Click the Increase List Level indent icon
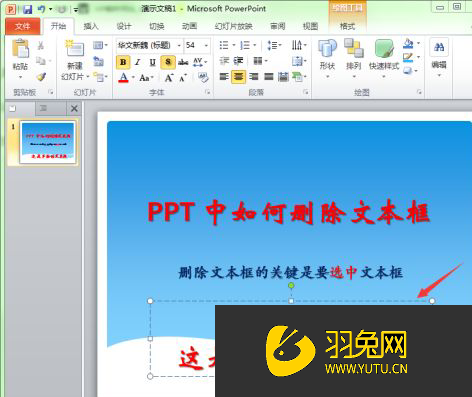The width and height of the screenshot is (472, 397). (238, 61)
